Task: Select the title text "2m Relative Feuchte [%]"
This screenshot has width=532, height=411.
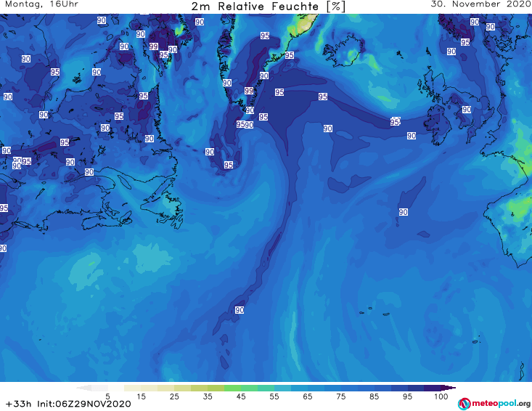Action: pos(268,7)
